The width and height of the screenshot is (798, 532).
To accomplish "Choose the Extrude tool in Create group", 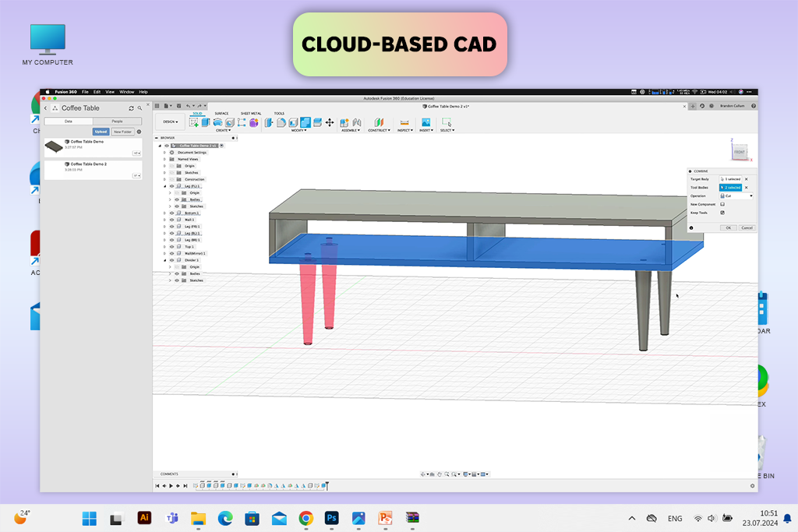I will (206, 122).
